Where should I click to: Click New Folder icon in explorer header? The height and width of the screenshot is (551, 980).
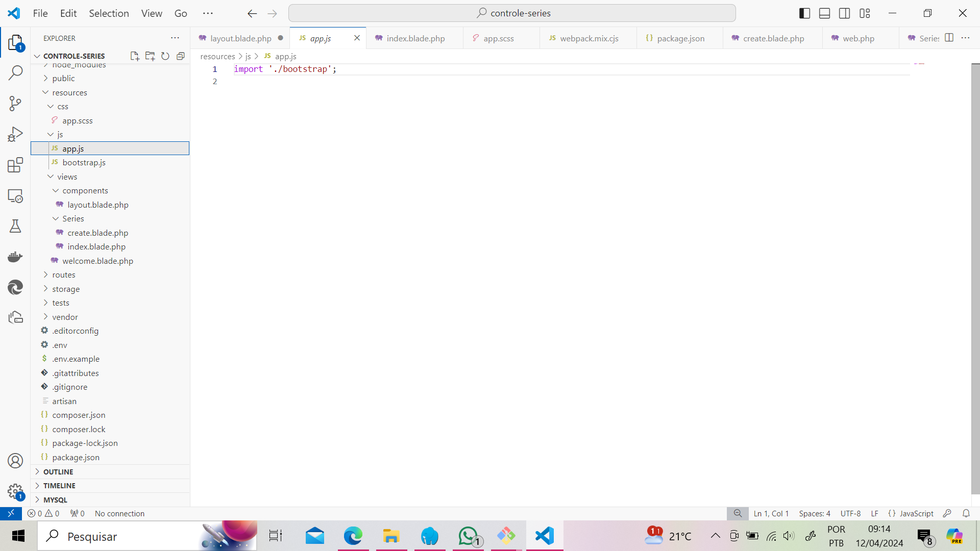point(150,56)
